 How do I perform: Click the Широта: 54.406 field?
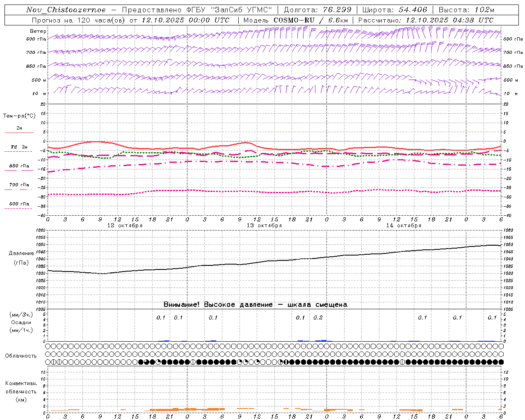[x=395, y=10]
